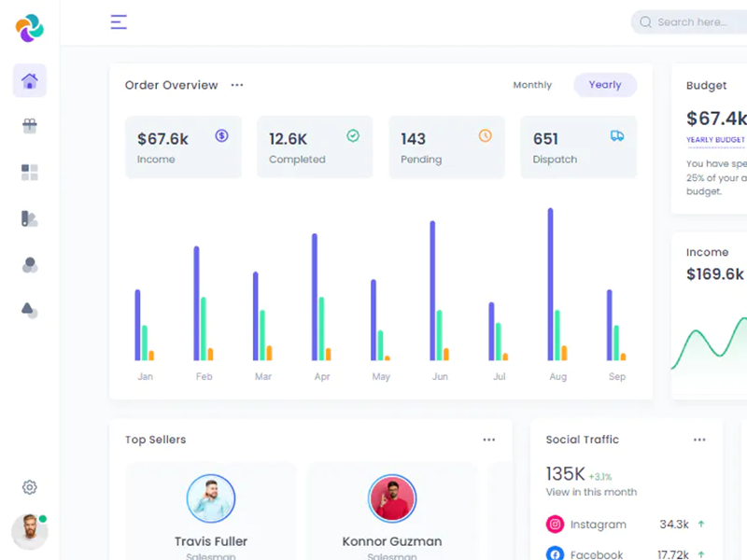Image resolution: width=747 pixels, height=560 pixels.
Task: Open the charts sidebar icon
Action: (x=30, y=218)
